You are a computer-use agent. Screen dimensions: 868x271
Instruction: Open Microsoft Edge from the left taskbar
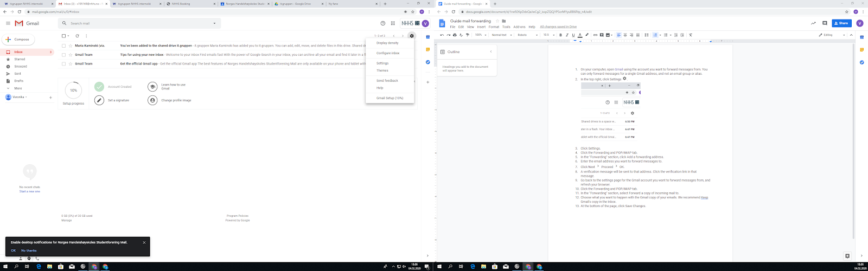[x=39, y=267]
